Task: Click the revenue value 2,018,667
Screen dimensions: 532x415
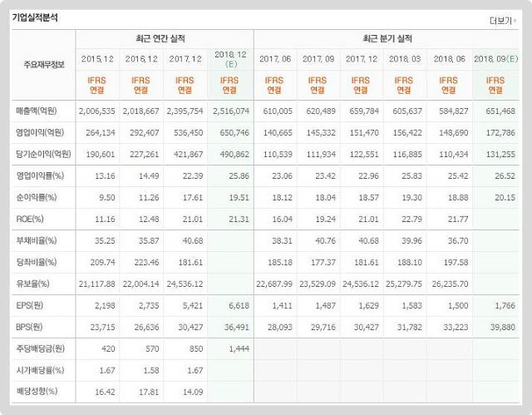Action: coord(140,111)
